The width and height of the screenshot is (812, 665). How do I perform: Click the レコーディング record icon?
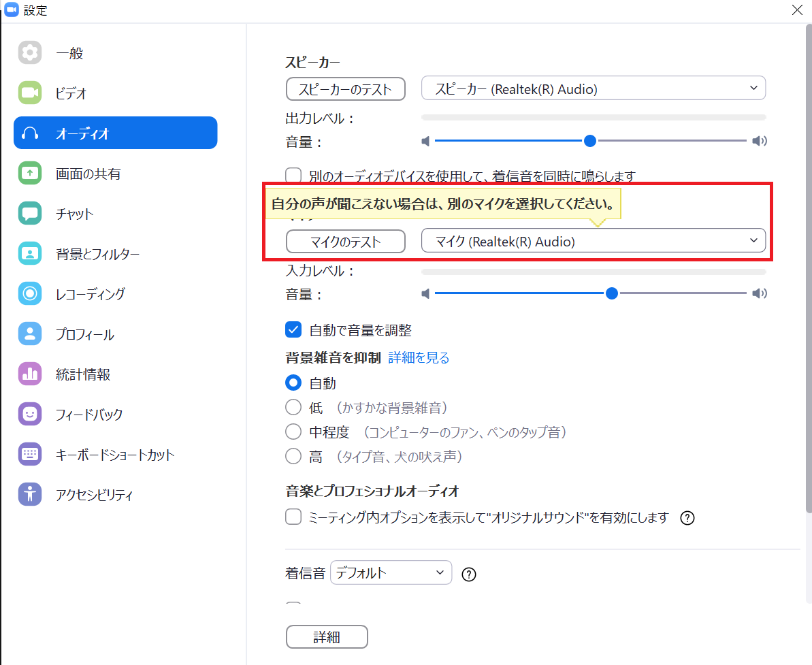(x=30, y=294)
